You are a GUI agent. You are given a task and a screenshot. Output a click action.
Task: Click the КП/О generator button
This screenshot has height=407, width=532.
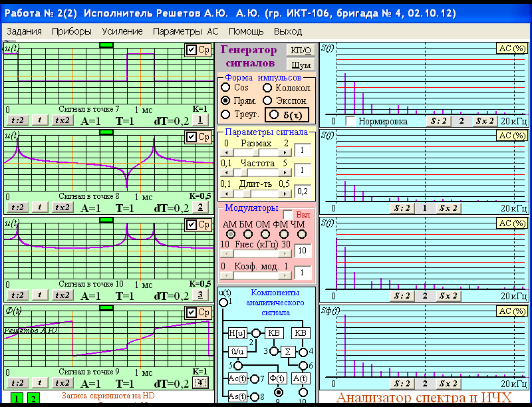pyautogui.click(x=301, y=50)
